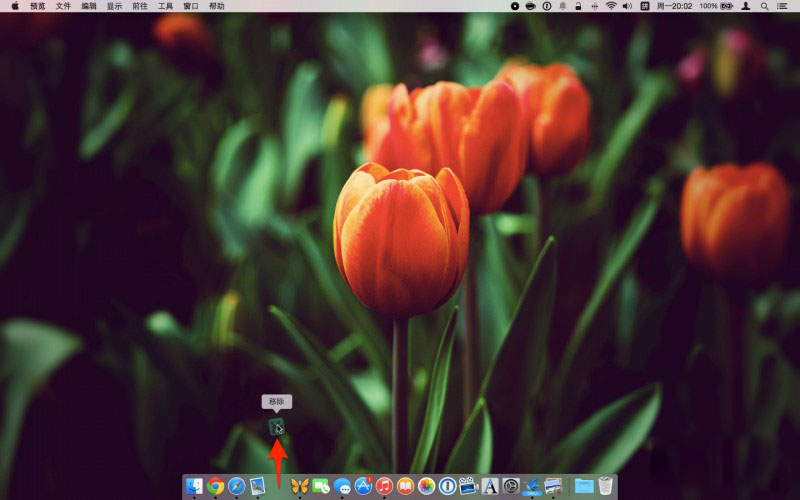This screenshot has width=800, height=500.
Task: Open System Preferences gear icon in Dock
Action: tap(511, 486)
